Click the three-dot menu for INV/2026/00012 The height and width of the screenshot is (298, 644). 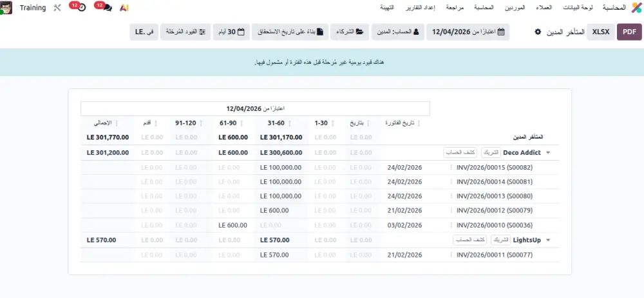[x=451, y=211]
